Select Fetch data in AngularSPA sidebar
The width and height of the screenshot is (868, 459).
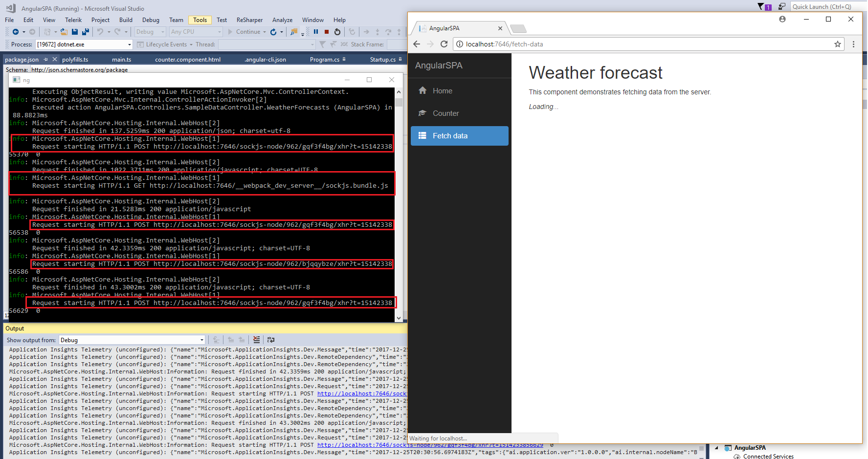coord(460,136)
